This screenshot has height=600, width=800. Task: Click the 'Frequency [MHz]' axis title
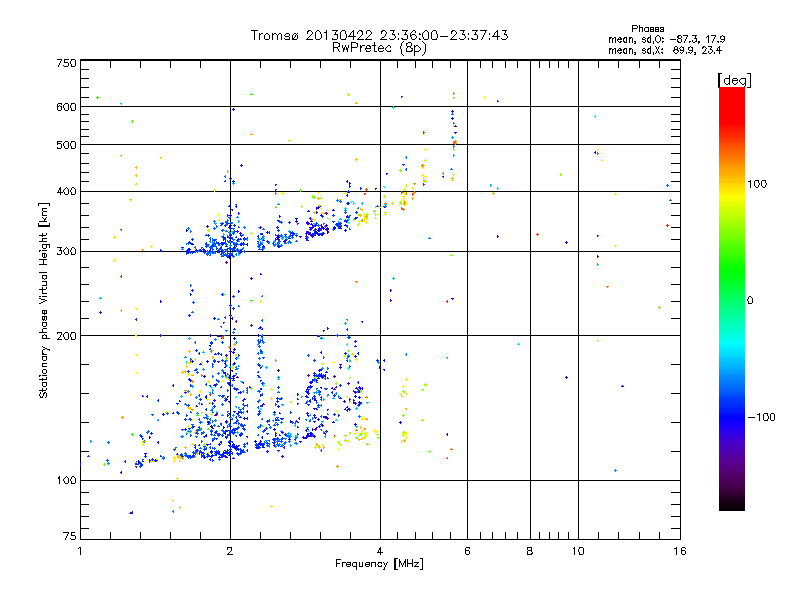(x=379, y=564)
